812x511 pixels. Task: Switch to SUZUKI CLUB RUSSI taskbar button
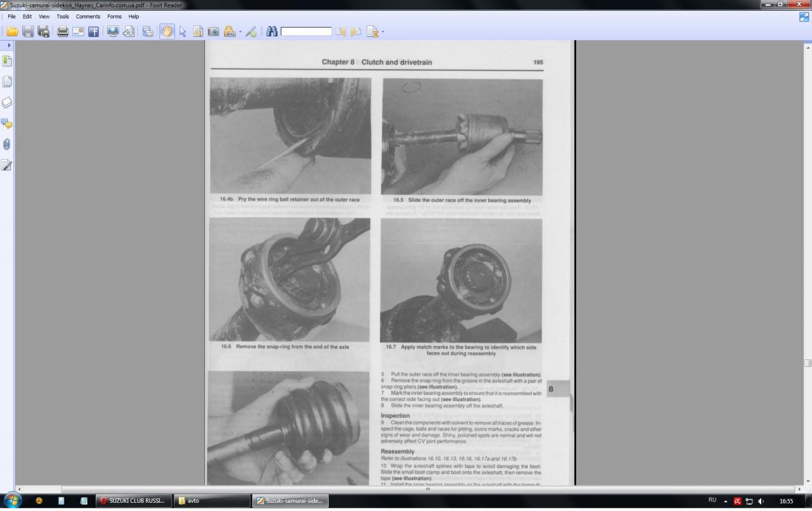pos(133,501)
